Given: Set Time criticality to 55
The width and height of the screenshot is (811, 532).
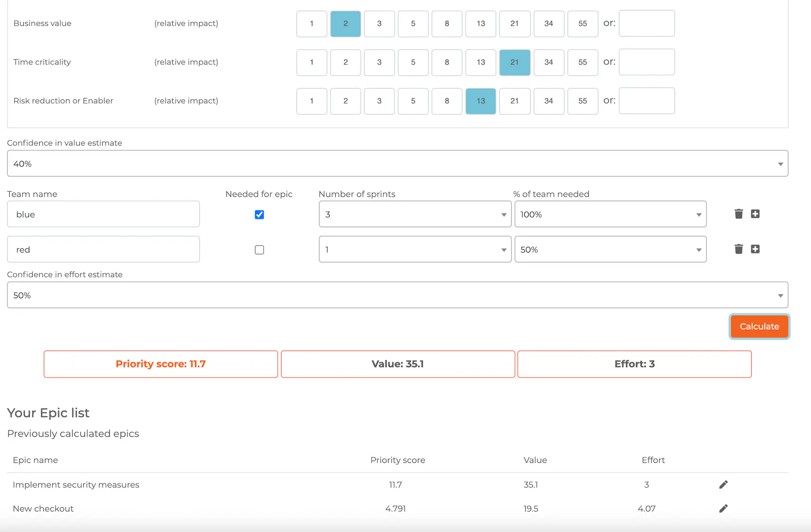Looking at the screenshot, I should tap(583, 62).
